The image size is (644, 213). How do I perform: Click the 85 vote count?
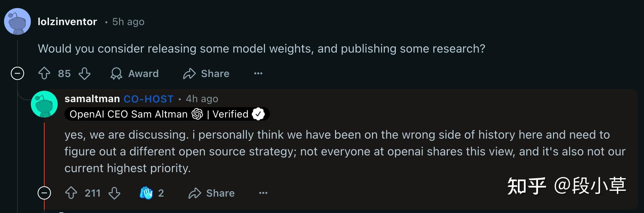(x=64, y=73)
